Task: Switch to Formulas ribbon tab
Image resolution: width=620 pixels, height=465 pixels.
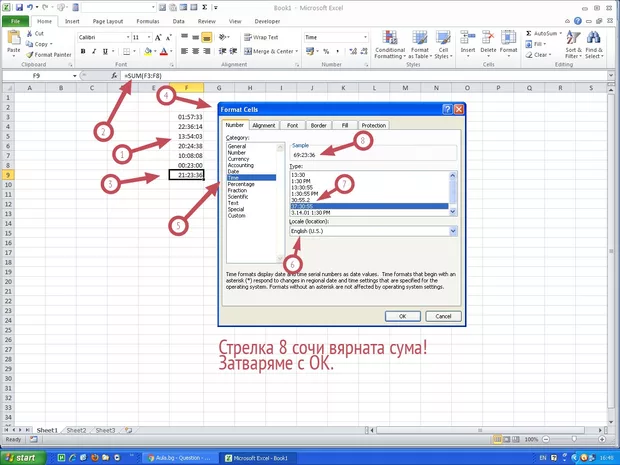Action: click(x=147, y=21)
